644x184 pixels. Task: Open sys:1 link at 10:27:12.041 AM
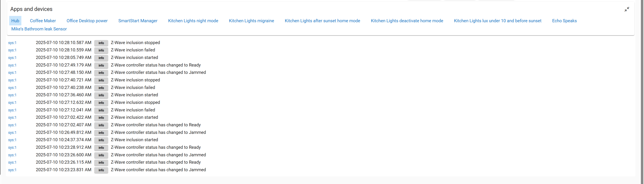tap(12, 110)
